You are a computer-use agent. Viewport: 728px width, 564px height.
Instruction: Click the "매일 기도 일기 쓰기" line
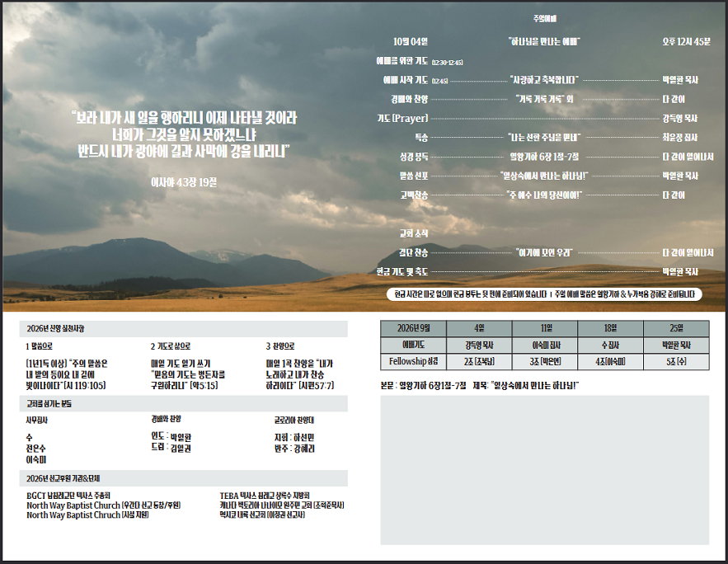pos(181,364)
